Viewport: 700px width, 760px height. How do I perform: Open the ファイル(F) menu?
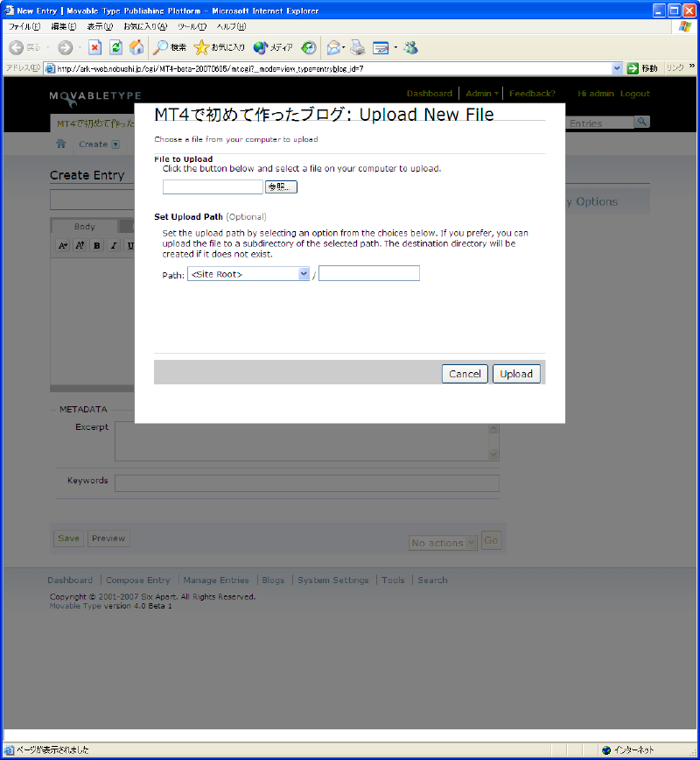[24, 27]
